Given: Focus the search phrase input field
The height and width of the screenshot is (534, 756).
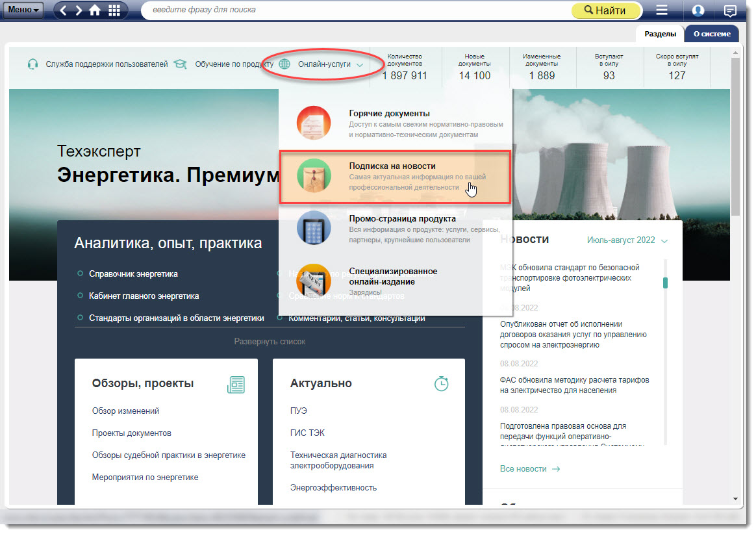Looking at the screenshot, I should coord(357,10).
